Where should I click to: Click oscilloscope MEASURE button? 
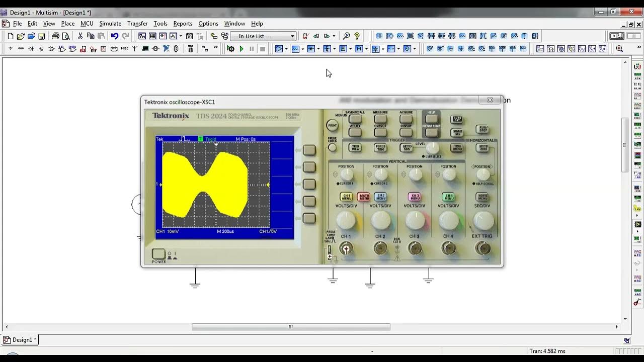[381, 120]
